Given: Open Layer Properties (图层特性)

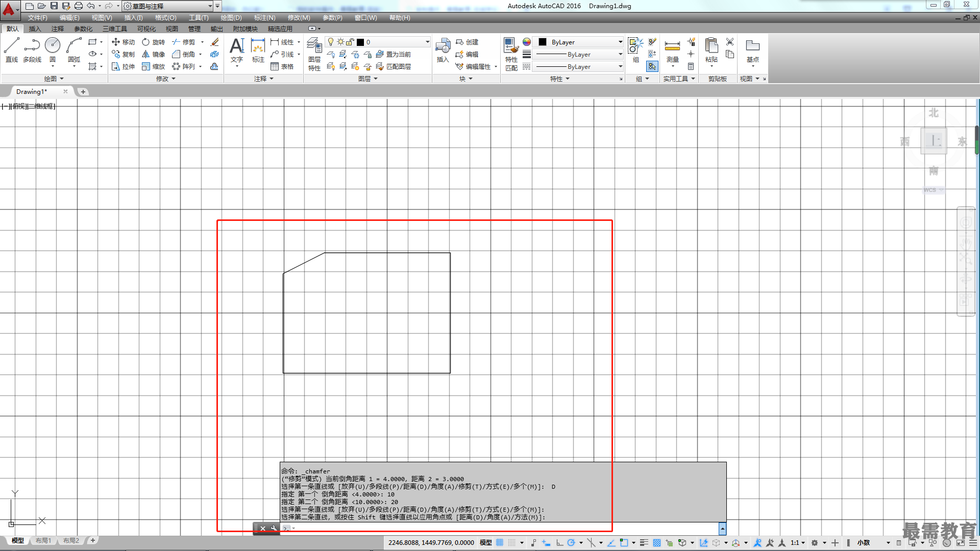Looking at the screenshot, I should [x=314, y=54].
